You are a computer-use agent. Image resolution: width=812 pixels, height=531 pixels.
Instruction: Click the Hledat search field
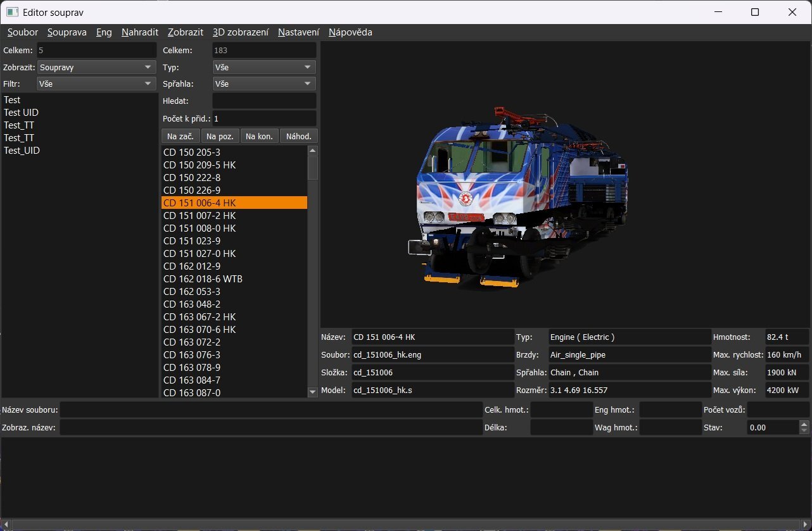(x=263, y=101)
